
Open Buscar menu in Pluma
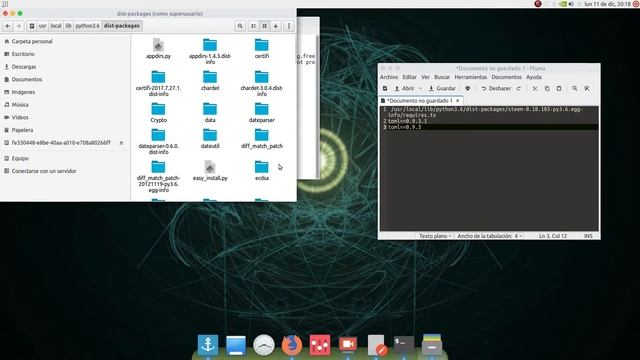pyautogui.click(x=442, y=77)
